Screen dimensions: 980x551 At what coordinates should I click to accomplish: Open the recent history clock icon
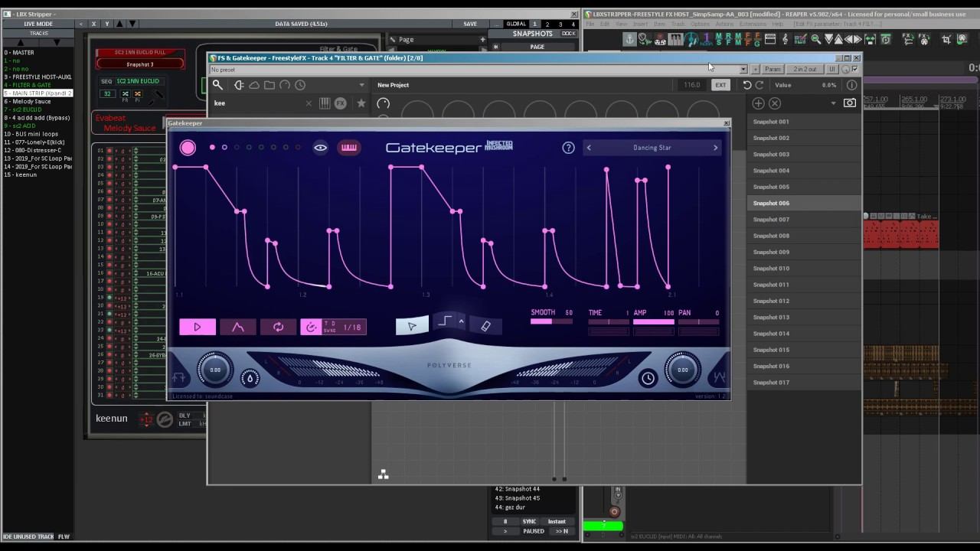[300, 85]
